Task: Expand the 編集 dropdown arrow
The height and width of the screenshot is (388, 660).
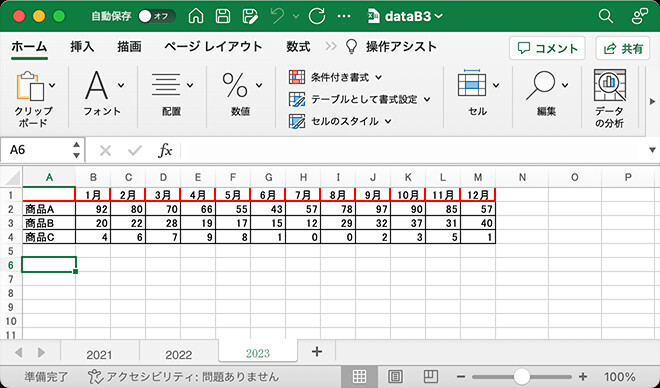Action: (x=565, y=85)
